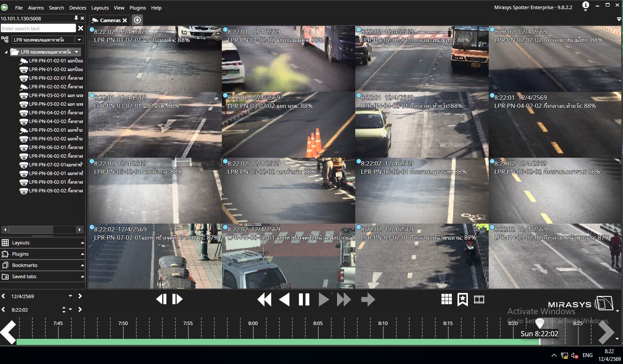Screen dimensions: 623x364
Task: Open the Plugins menu in menu bar
Action: pos(138,8)
